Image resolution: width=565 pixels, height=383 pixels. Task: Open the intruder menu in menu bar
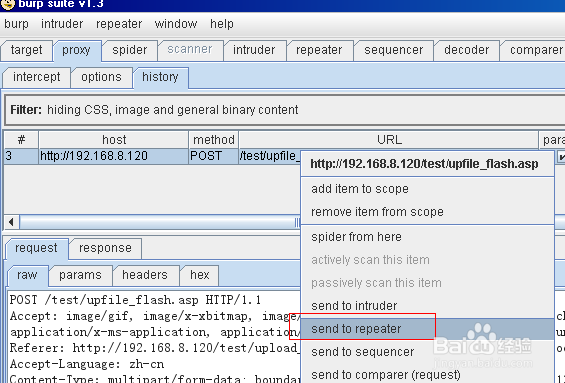coord(62,24)
